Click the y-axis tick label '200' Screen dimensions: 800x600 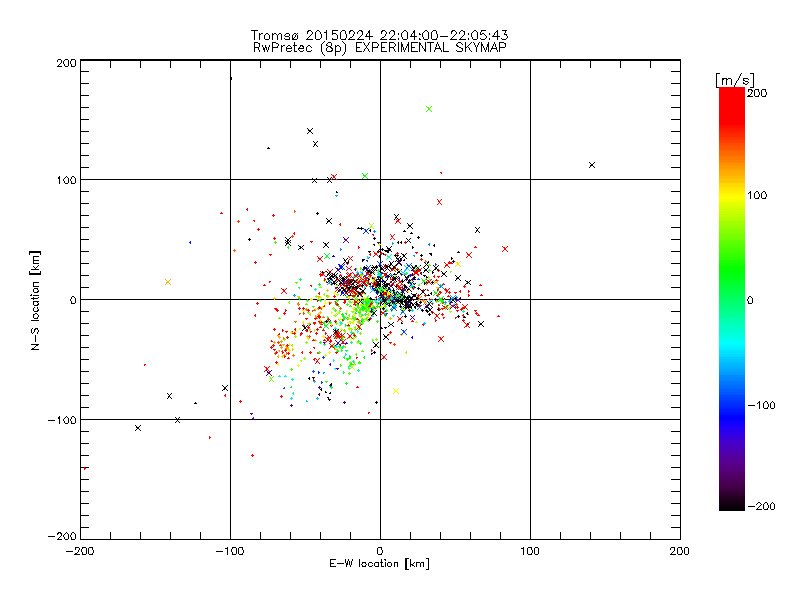pyautogui.click(x=66, y=63)
